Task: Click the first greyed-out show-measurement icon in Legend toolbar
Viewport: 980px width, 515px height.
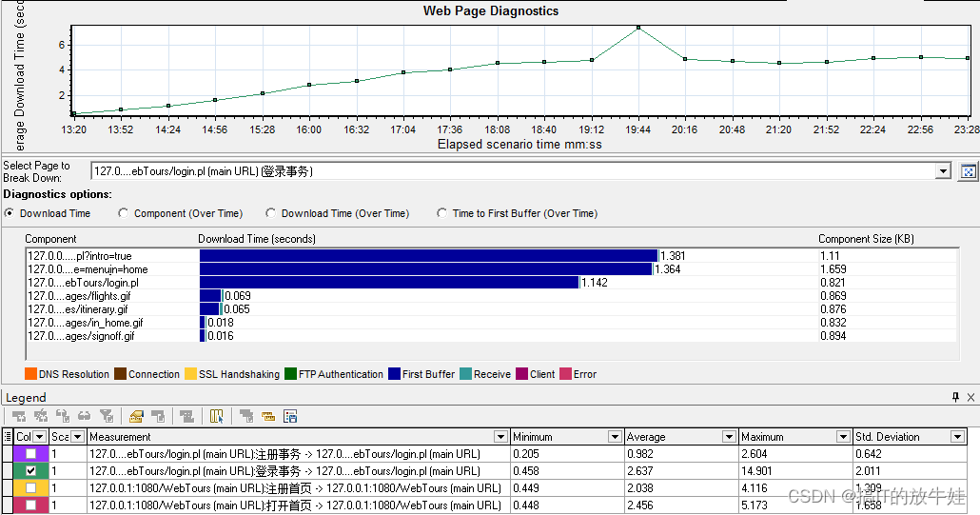Action: pos(19,416)
